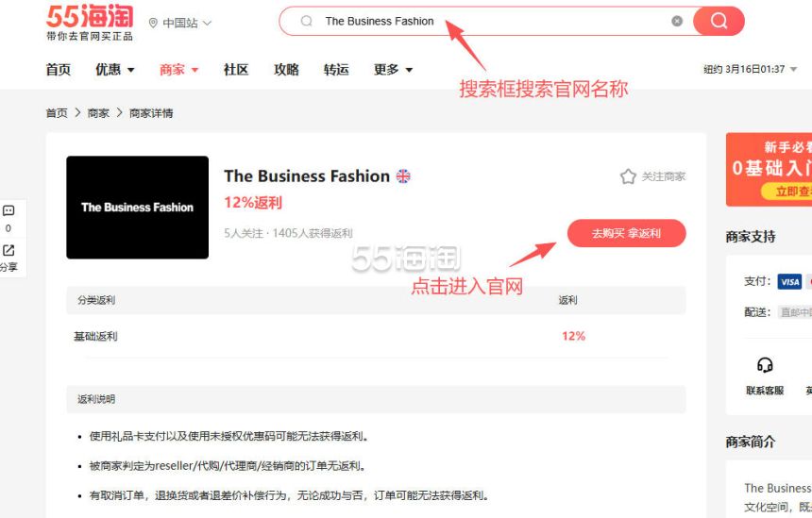Click the UK flag icon beside merchant name
Viewport: 812px width, 518px height.
point(403,176)
